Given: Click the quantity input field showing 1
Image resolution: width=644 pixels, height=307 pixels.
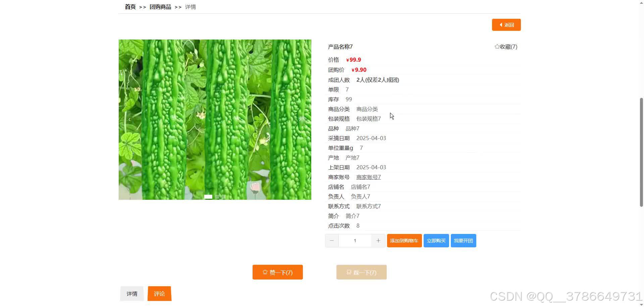Looking at the screenshot, I should [355, 240].
